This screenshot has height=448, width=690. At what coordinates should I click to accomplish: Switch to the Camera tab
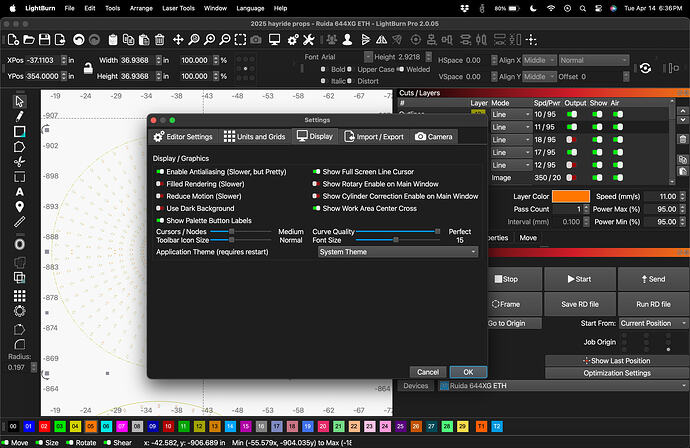click(433, 137)
